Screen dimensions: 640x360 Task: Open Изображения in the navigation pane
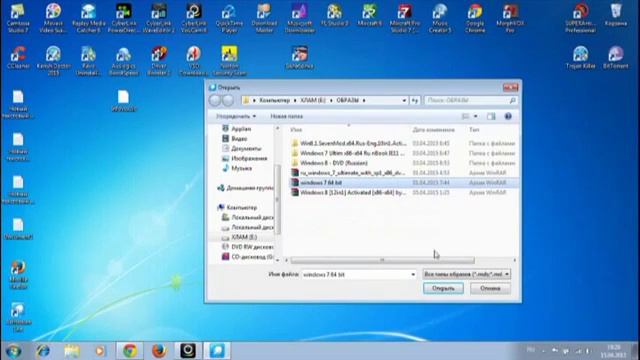[244, 158]
